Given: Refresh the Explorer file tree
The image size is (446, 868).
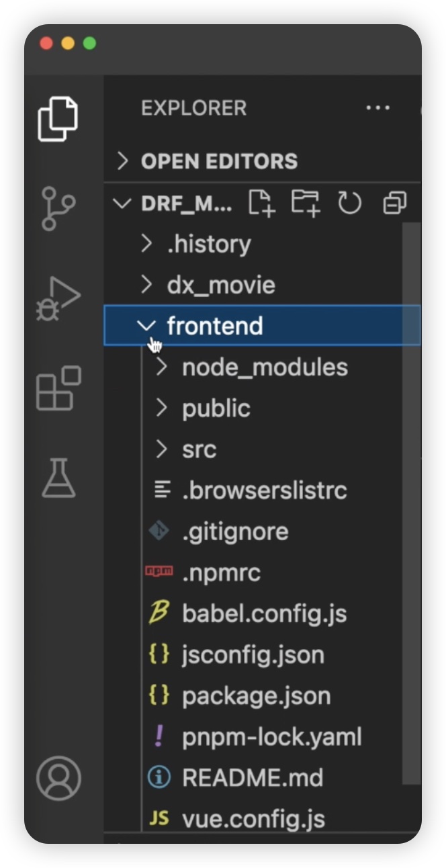Looking at the screenshot, I should pyautogui.click(x=349, y=203).
